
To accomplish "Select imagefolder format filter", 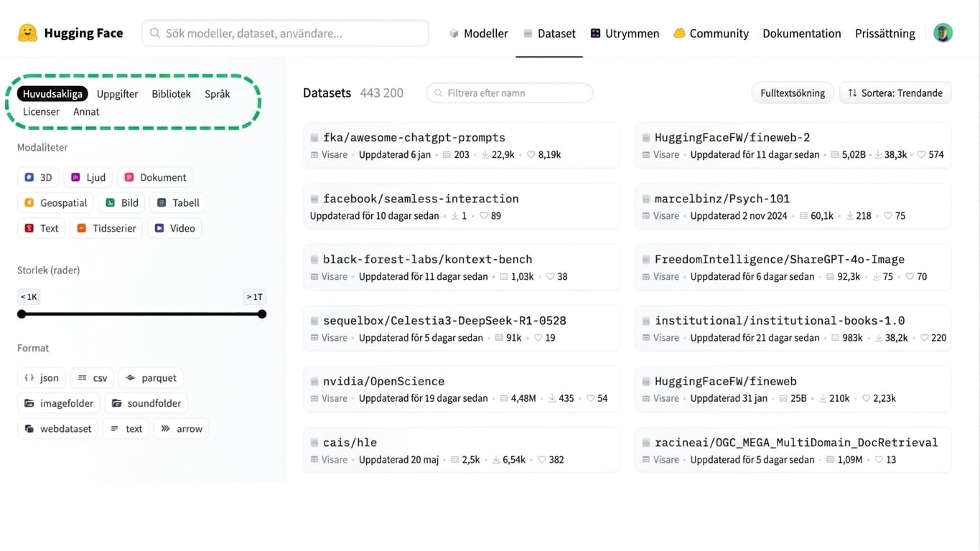I will (x=59, y=403).
